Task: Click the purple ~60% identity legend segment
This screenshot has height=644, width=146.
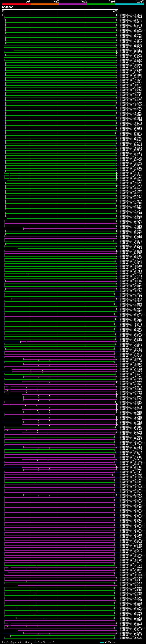Action: (73, 4)
